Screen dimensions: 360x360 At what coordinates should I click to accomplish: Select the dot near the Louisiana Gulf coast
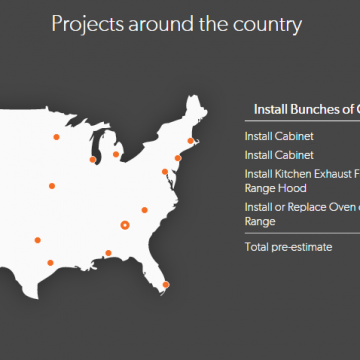point(108,253)
